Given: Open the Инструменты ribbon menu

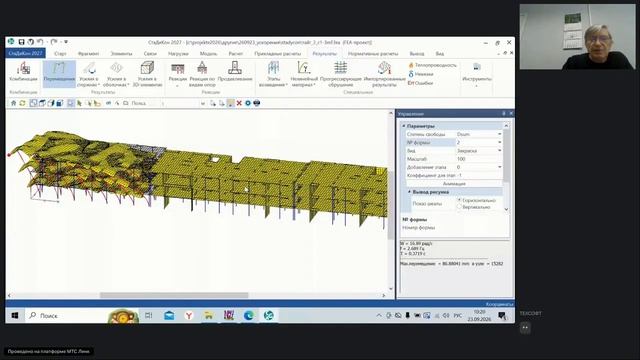Looking at the screenshot, I should pyautogui.click(x=476, y=74).
